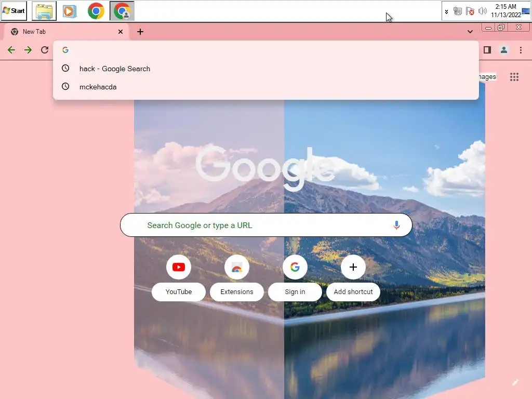532x399 pixels.
Task: Click the show desktop button in tray
Action: click(x=526, y=11)
